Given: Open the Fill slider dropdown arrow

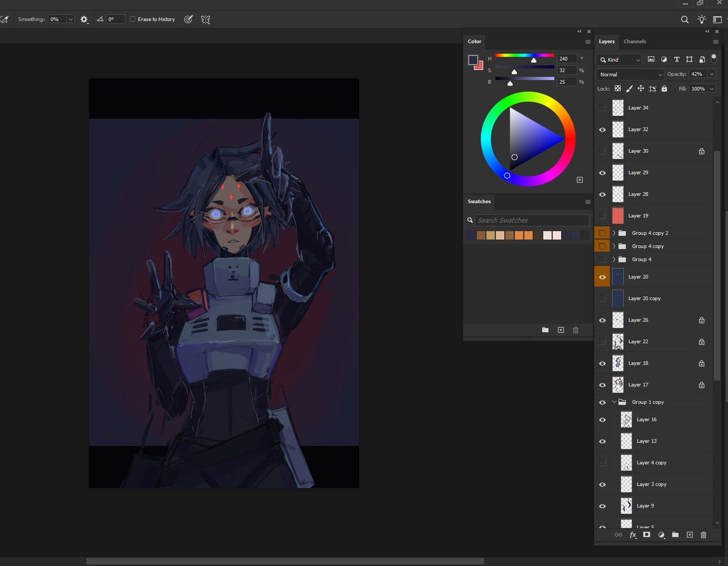Looking at the screenshot, I should (x=711, y=89).
